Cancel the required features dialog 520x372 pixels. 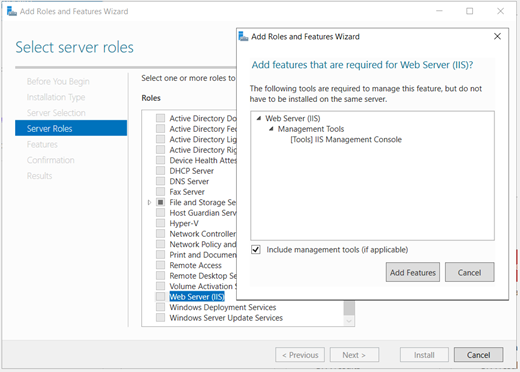pos(469,272)
